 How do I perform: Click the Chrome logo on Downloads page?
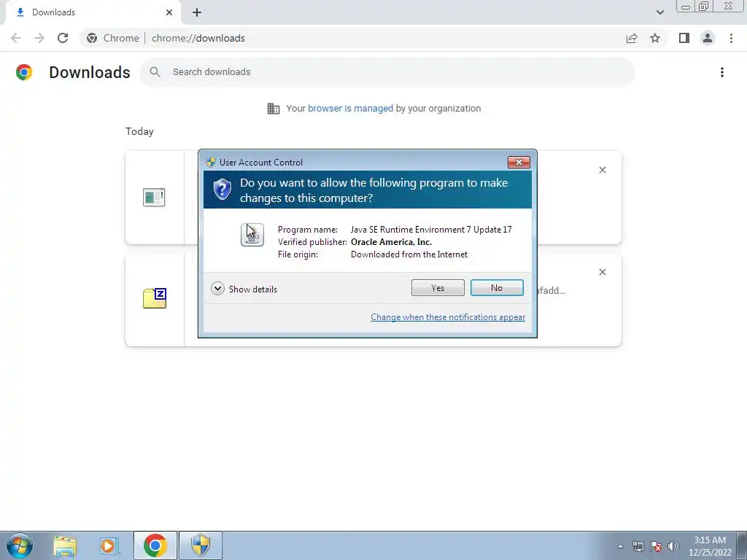[24, 72]
